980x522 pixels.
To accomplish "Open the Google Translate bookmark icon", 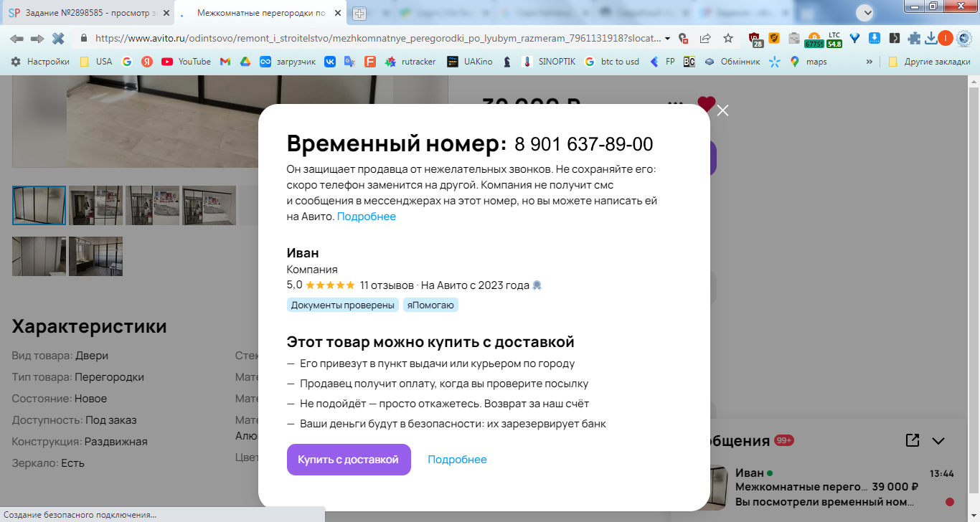I will pyautogui.click(x=350, y=62).
